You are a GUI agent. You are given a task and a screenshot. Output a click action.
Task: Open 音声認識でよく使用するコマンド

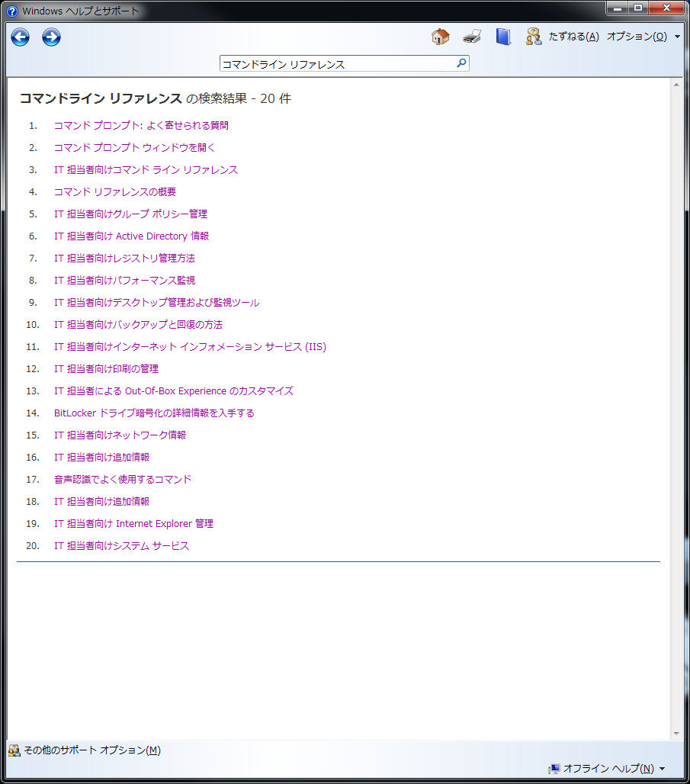coord(123,479)
